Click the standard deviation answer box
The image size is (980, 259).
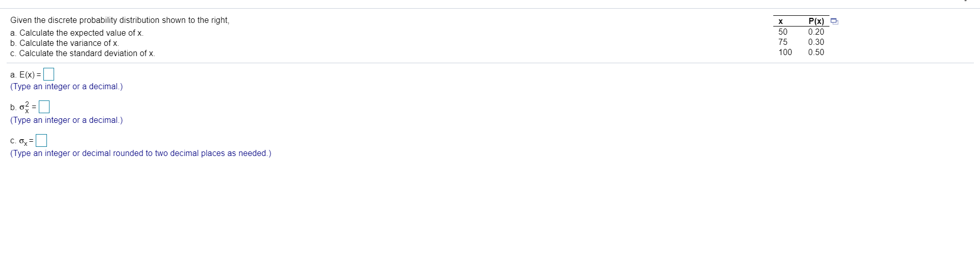(x=41, y=140)
